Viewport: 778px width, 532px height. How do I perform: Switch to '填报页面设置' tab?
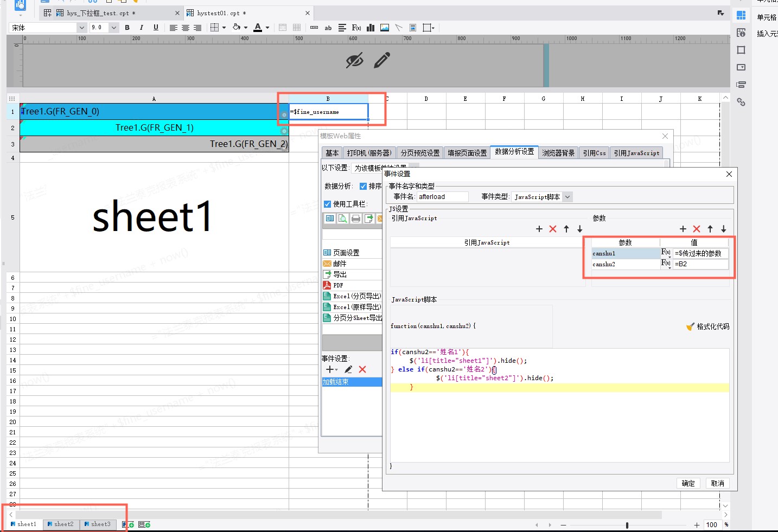(x=467, y=153)
